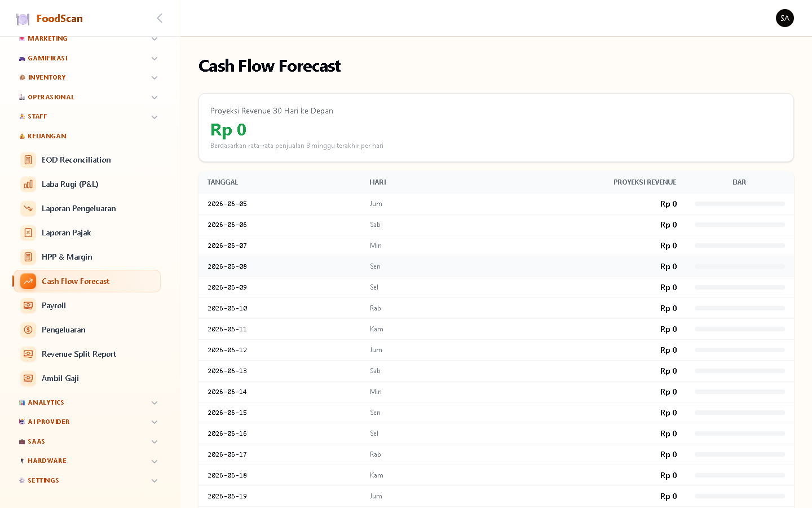Open Laporan Pajak menu item
Screen dimensions: 812x508
tap(87, 233)
